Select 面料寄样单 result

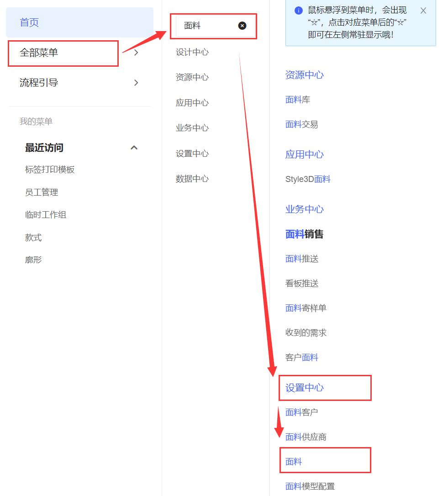[306, 308]
